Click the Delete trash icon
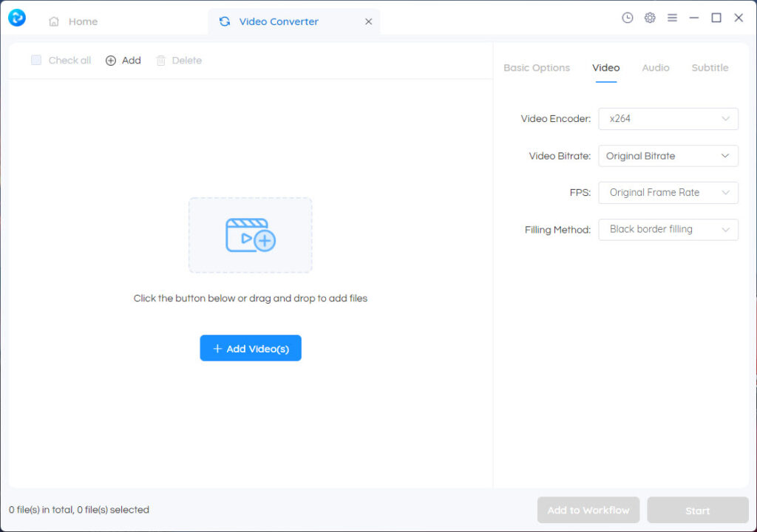This screenshot has width=757, height=532. [x=161, y=61]
